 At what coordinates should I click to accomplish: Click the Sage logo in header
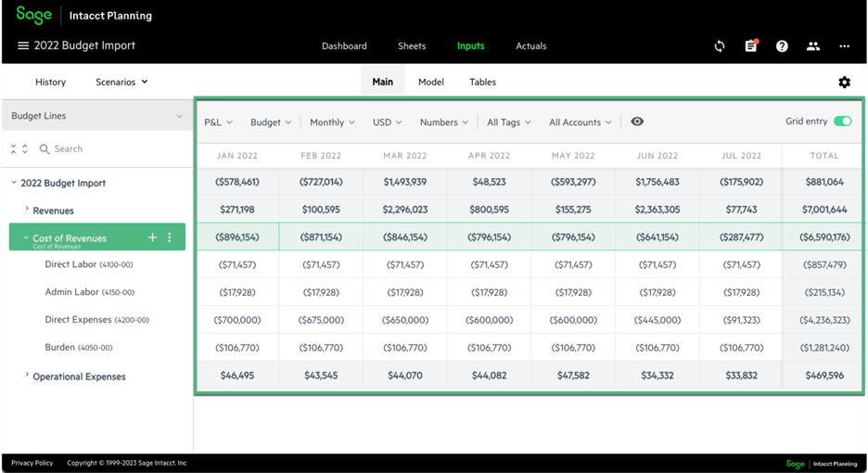click(x=33, y=15)
